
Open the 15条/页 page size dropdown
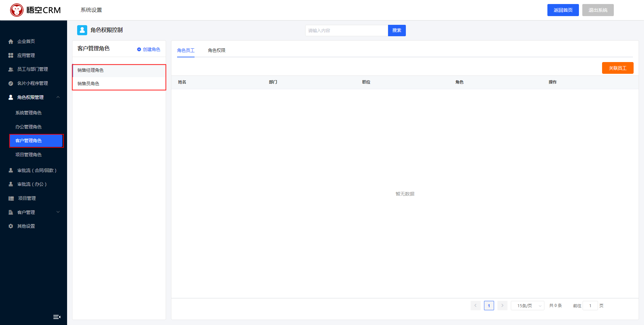(527, 306)
